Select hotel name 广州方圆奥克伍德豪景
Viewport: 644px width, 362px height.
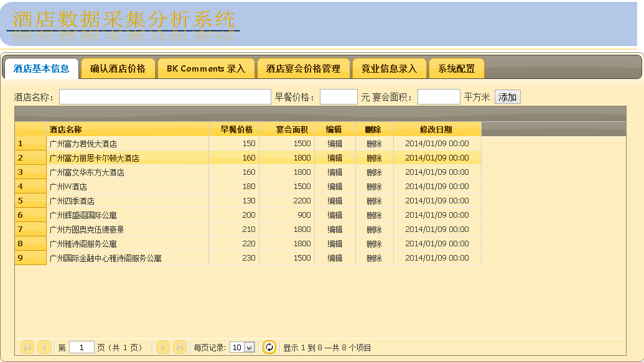coord(86,230)
